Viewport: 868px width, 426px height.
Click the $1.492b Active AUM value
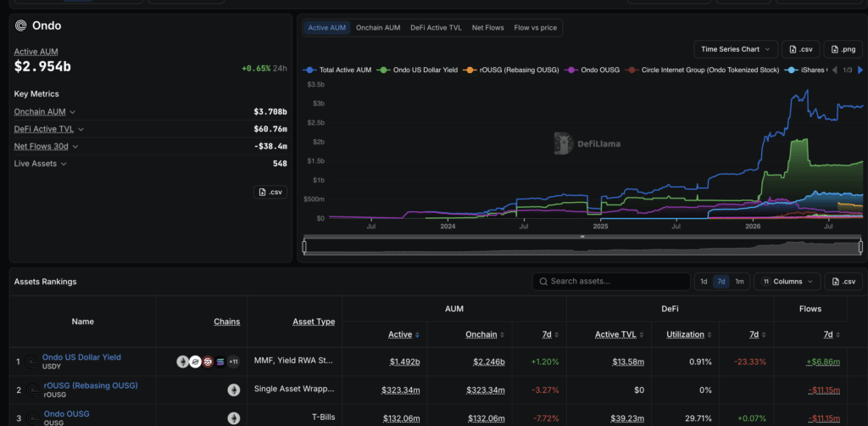pos(404,362)
